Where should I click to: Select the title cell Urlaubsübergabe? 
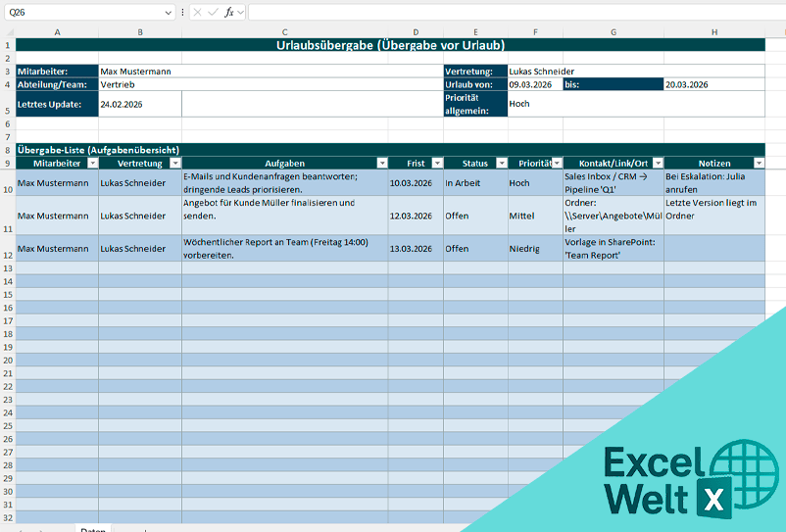(x=390, y=45)
